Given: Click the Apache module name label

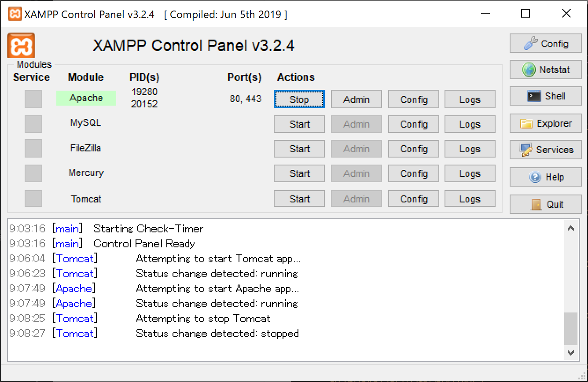Looking at the screenshot, I should click(x=86, y=98).
